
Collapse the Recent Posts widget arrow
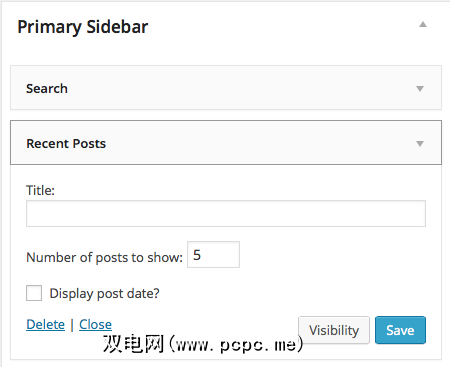coord(420,144)
